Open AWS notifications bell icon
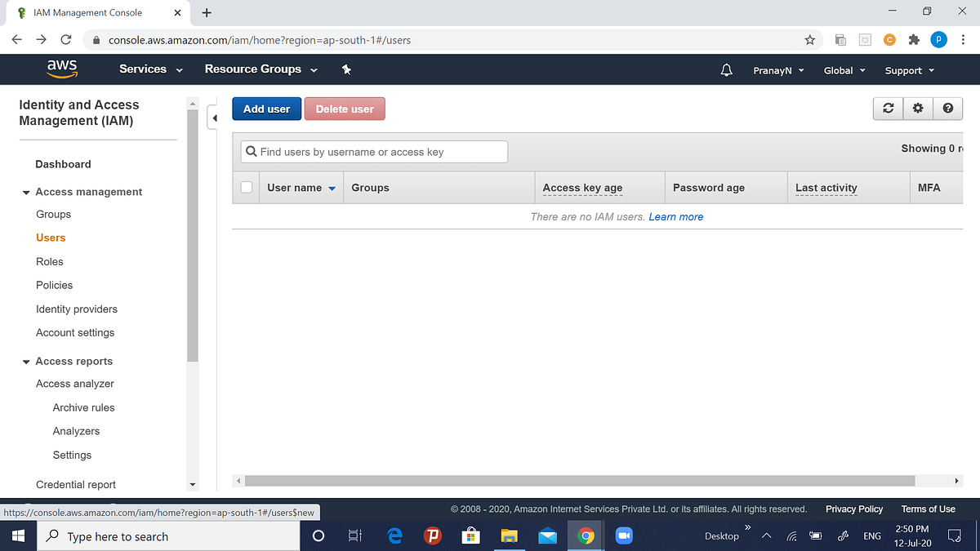Image resolution: width=980 pixels, height=551 pixels. click(x=726, y=69)
